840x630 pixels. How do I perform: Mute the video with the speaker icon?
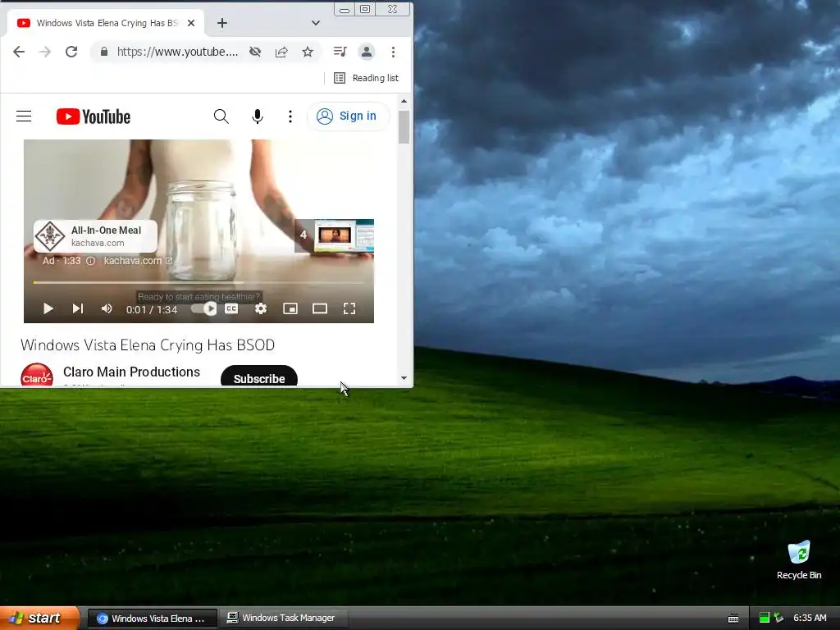(107, 308)
